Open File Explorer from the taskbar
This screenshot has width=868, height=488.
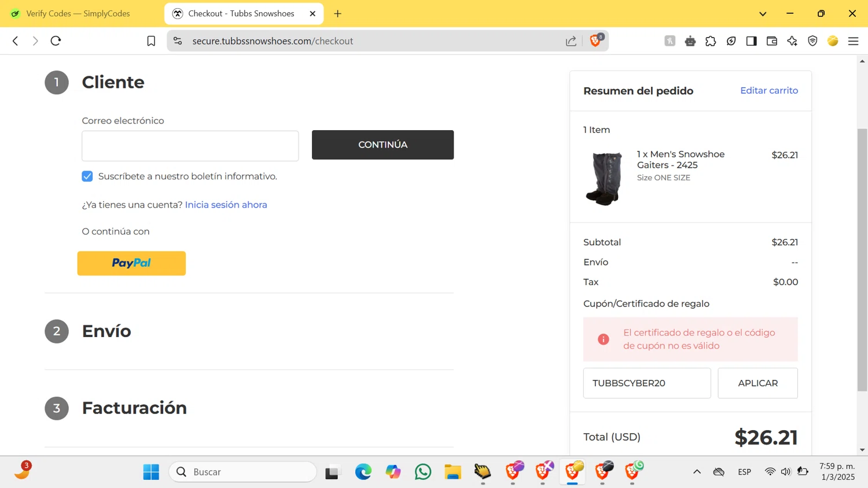[453, 472]
